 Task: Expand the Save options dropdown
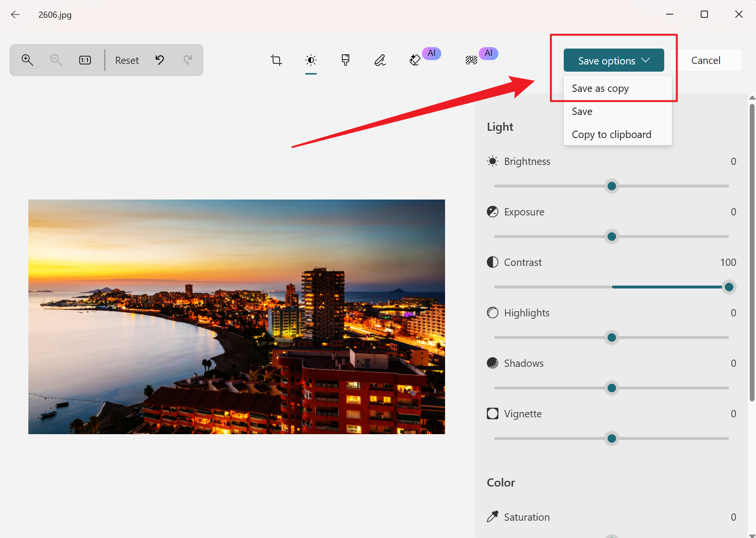click(613, 61)
